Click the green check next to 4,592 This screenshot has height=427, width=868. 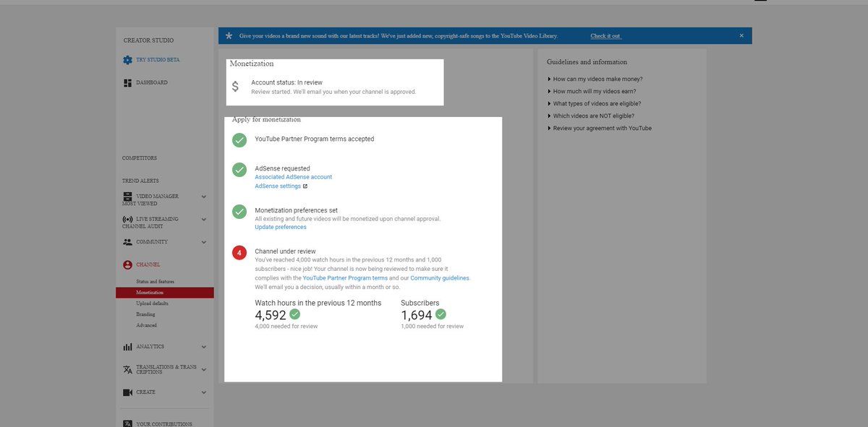pos(294,314)
